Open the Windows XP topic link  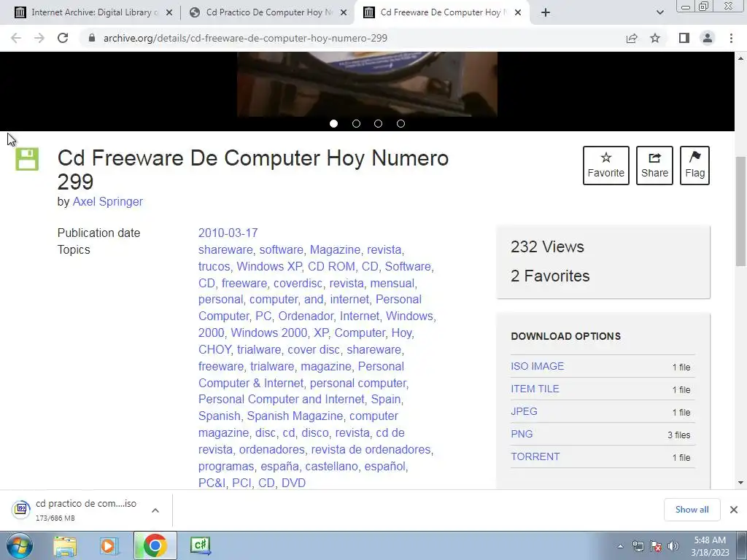point(268,266)
